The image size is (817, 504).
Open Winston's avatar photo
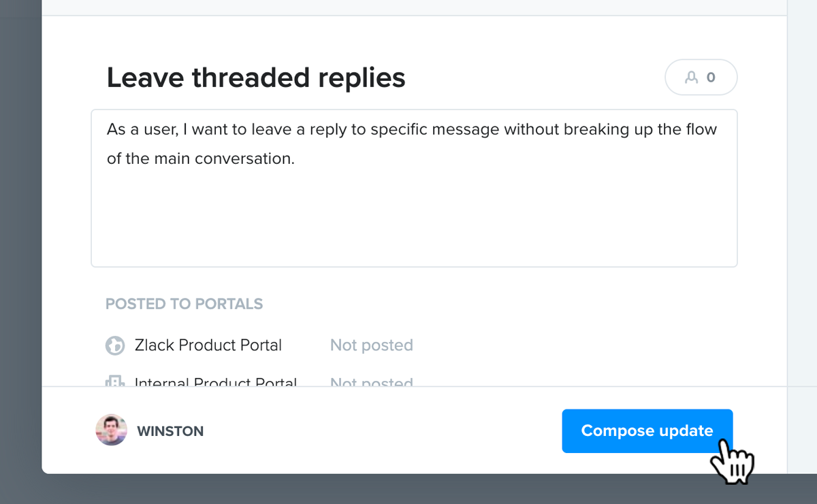112,430
